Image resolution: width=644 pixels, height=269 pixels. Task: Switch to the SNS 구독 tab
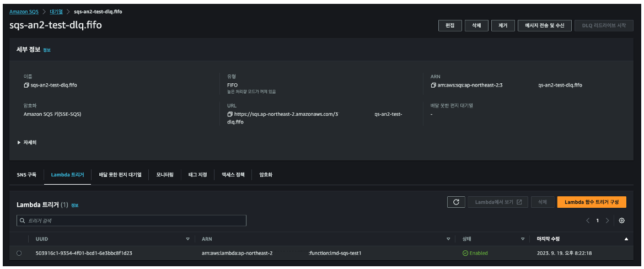(26, 175)
